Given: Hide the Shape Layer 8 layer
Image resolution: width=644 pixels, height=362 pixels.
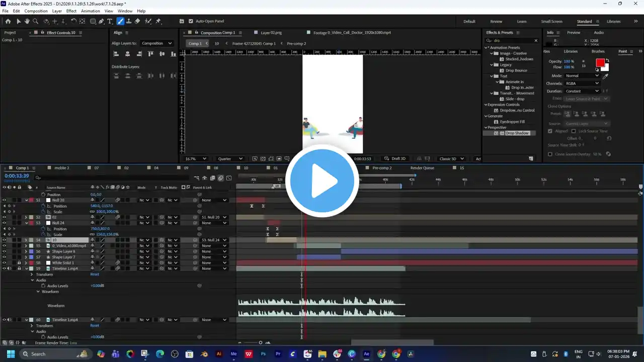Looking at the screenshot, I should coord(4,251).
